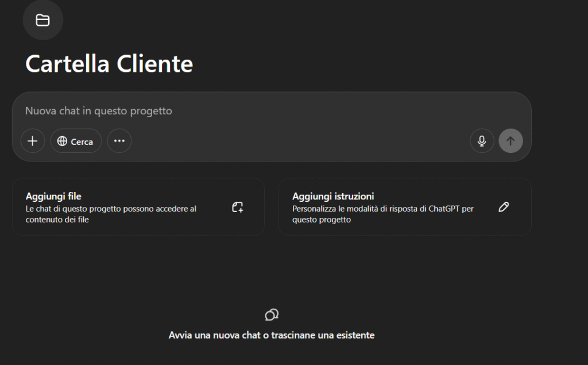Click the word 'Cliente' in the title
Screen dimensions: 588x365
point(155,63)
